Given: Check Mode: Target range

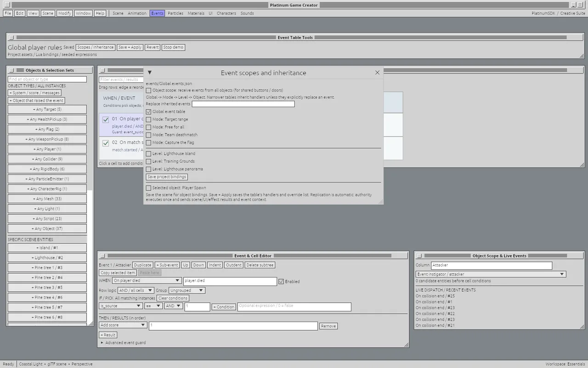Looking at the screenshot, I should [x=148, y=120].
